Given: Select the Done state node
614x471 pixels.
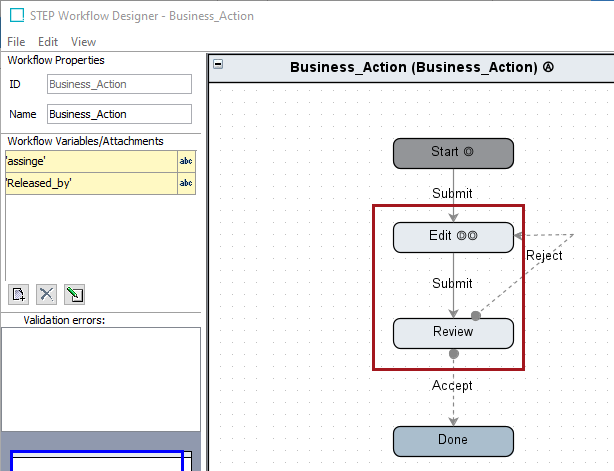Looking at the screenshot, I should coord(453,442).
